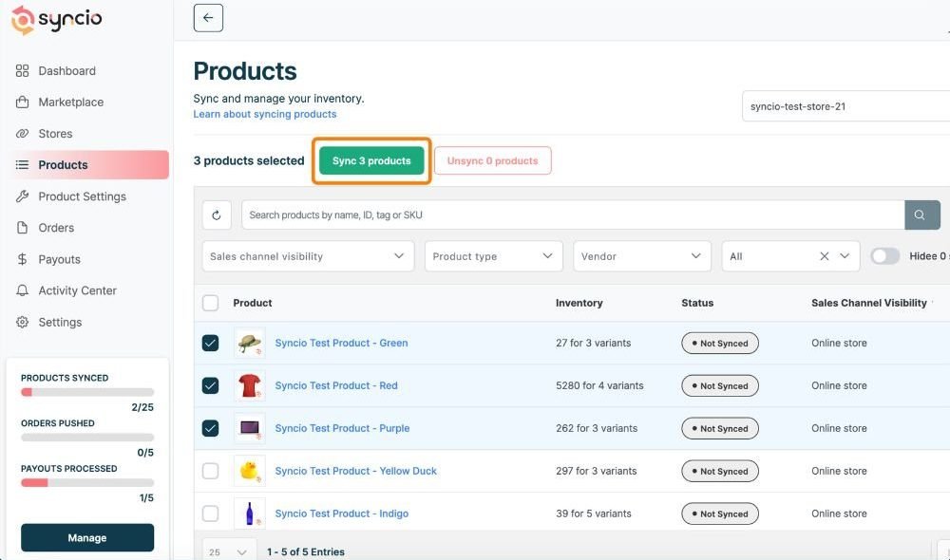950x560 pixels.
Task: Click '5280 for 4 variants' inventory cell
Action: coord(599,385)
